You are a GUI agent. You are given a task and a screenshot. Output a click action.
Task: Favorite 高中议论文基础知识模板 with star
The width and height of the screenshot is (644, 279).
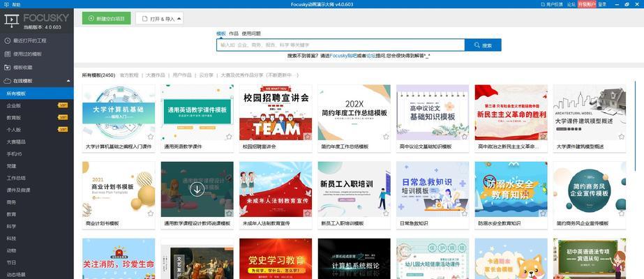pos(464,137)
